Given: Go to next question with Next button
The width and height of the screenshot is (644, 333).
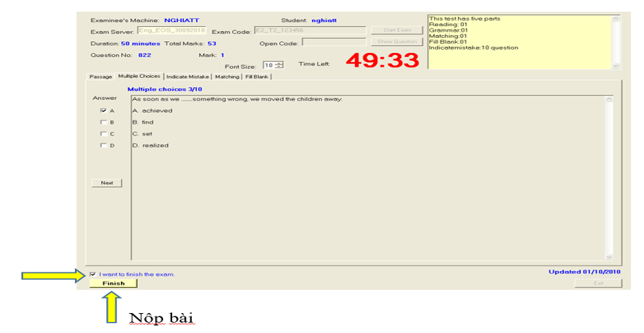Looking at the screenshot, I should pos(107,183).
